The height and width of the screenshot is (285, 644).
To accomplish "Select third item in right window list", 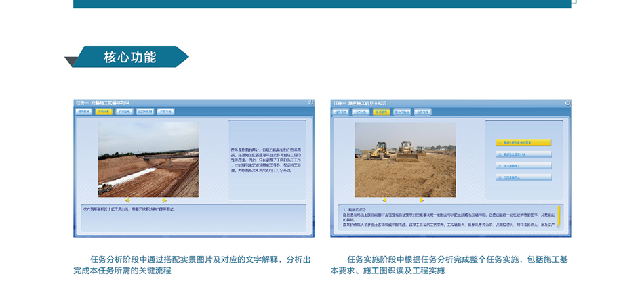I will click(x=523, y=165).
